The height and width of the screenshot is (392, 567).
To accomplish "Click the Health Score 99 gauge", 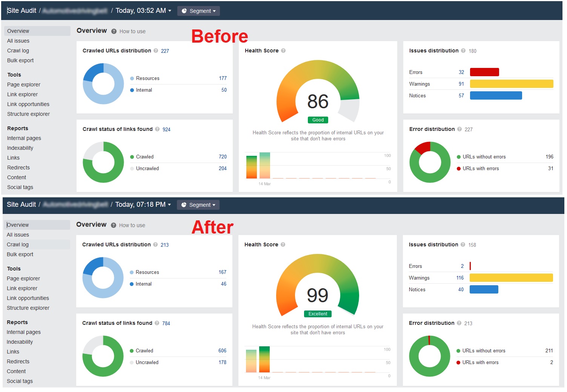I will click(x=318, y=286).
